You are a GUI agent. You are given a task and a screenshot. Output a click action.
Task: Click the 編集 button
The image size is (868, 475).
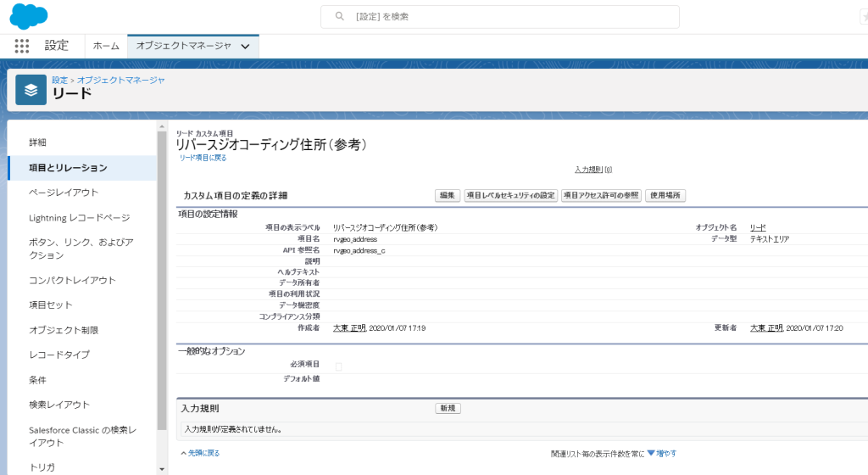(448, 195)
